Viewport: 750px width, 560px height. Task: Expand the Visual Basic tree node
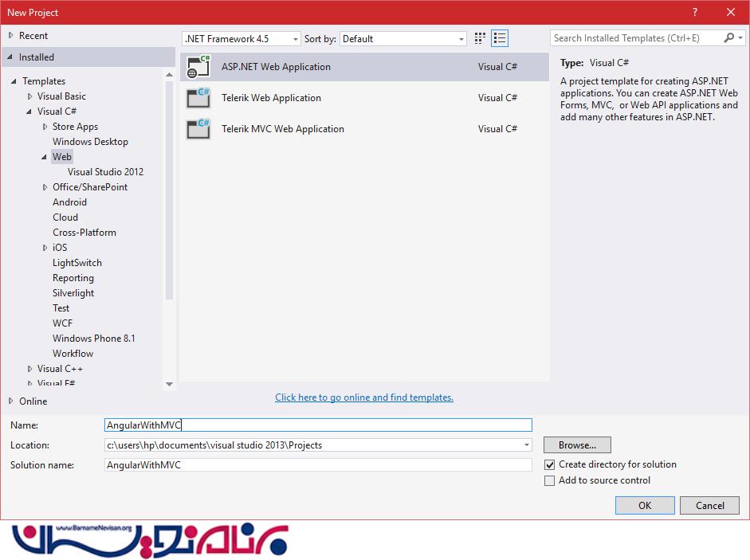point(30,96)
